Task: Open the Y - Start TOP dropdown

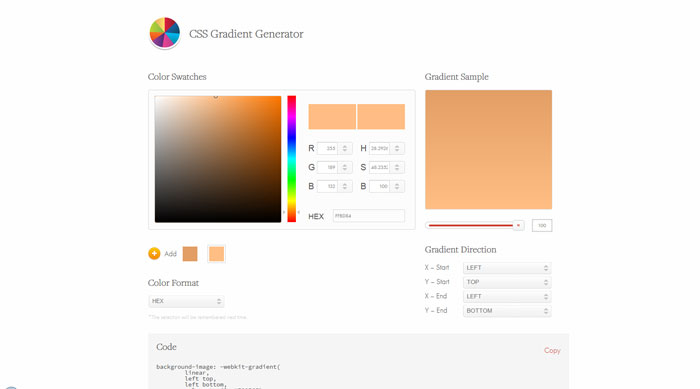Action: tap(507, 282)
